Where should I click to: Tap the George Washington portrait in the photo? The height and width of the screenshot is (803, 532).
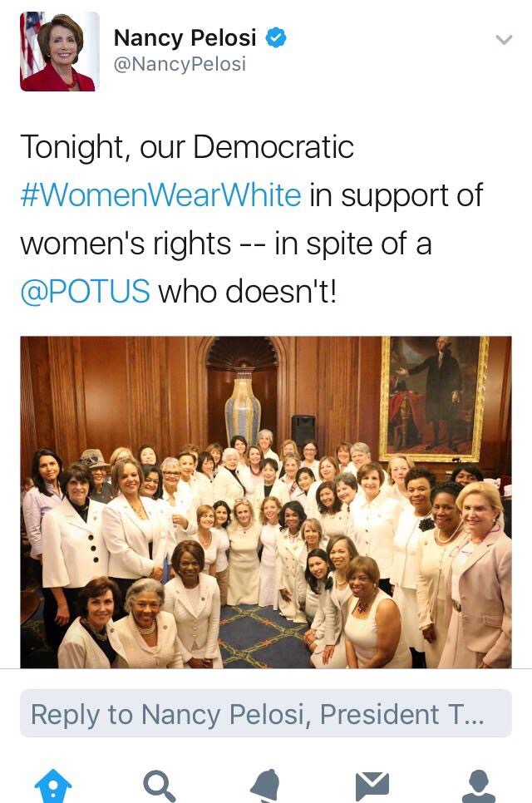(434, 398)
